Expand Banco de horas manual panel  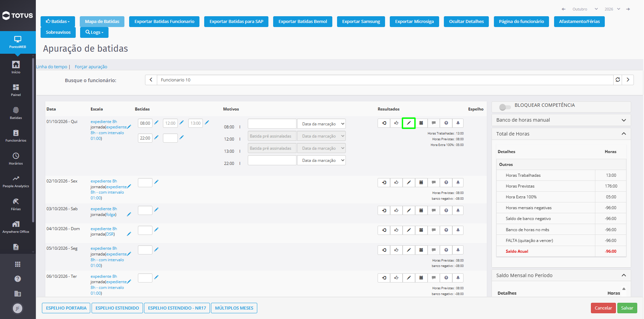tap(561, 120)
